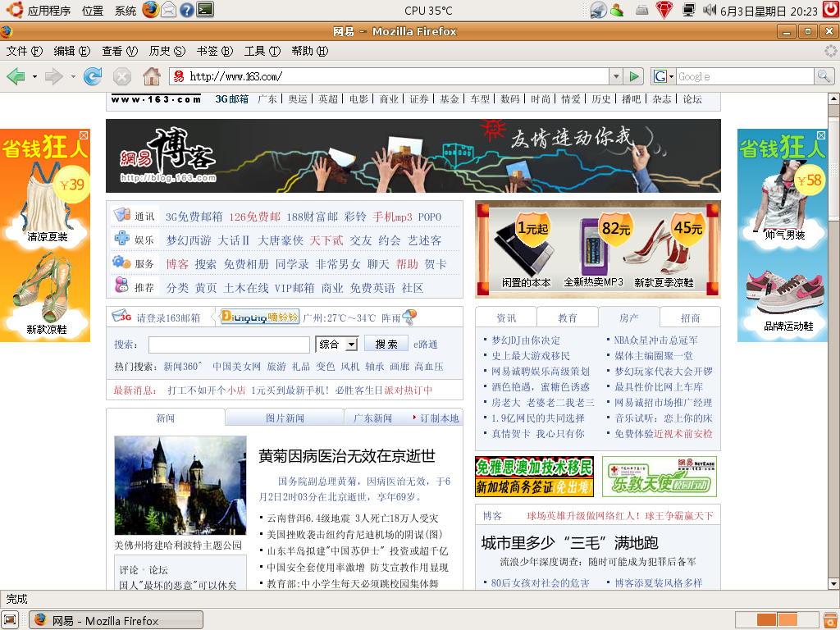Click the 网易 Firefox taskbar button

pos(116,620)
